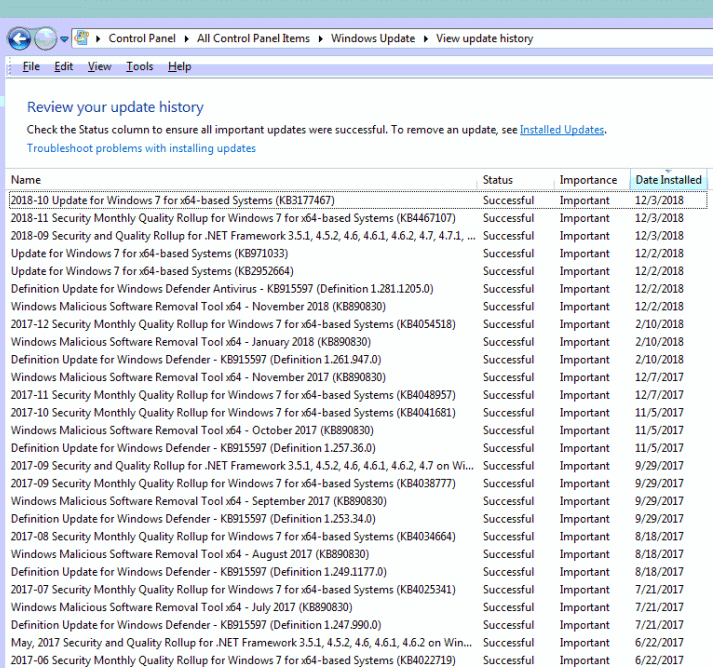Open the recent pages dropdown arrow
Viewport: 713px width, 668px height.
point(64,39)
